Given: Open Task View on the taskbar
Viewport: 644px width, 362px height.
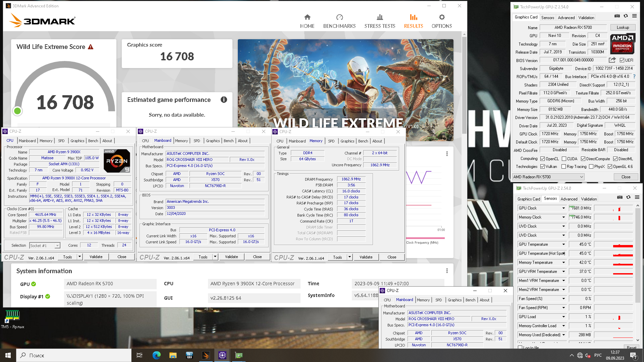Looking at the screenshot, I should click(x=140, y=355).
